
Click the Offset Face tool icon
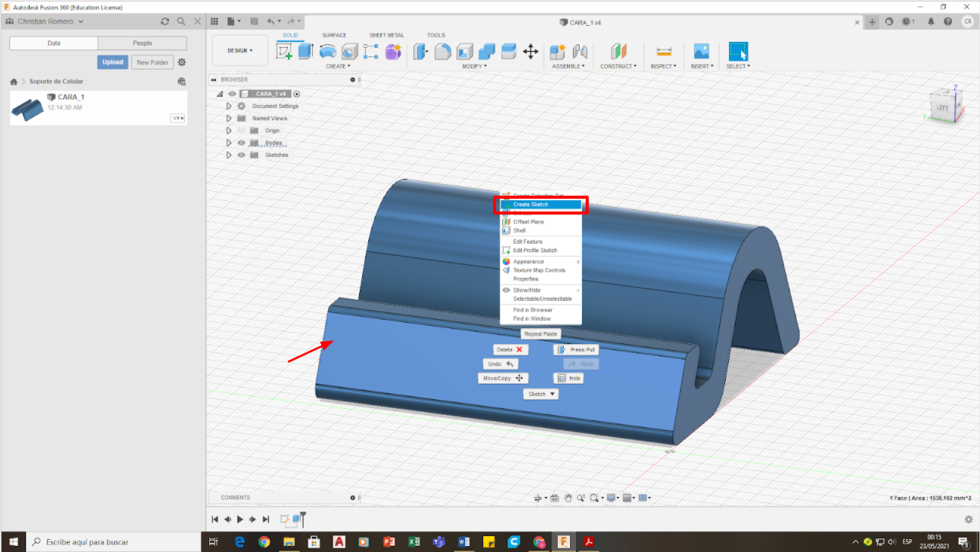coord(509,51)
